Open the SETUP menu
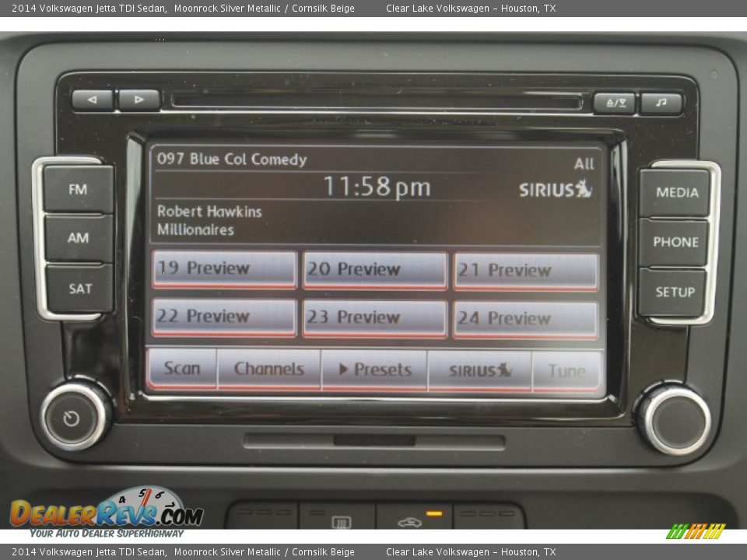The width and height of the screenshot is (747, 560). (x=674, y=292)
